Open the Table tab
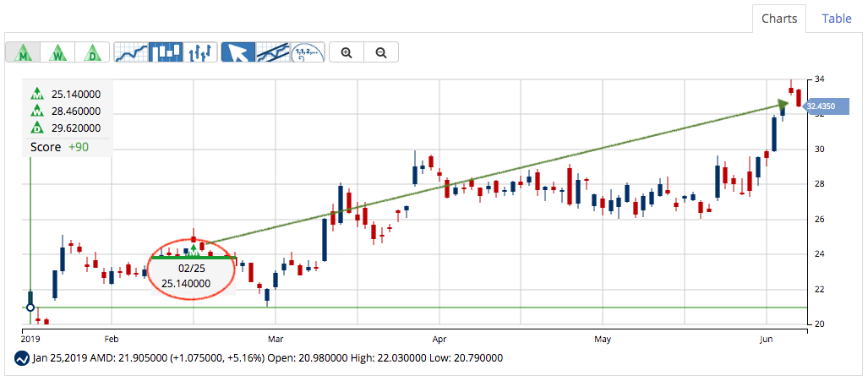 [x=837, y=19]
